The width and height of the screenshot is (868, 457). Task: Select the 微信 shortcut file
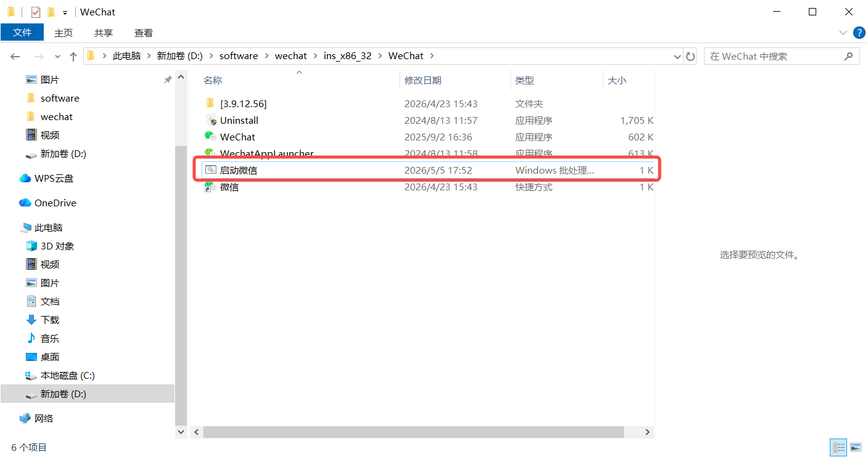[x=229, y=187]
